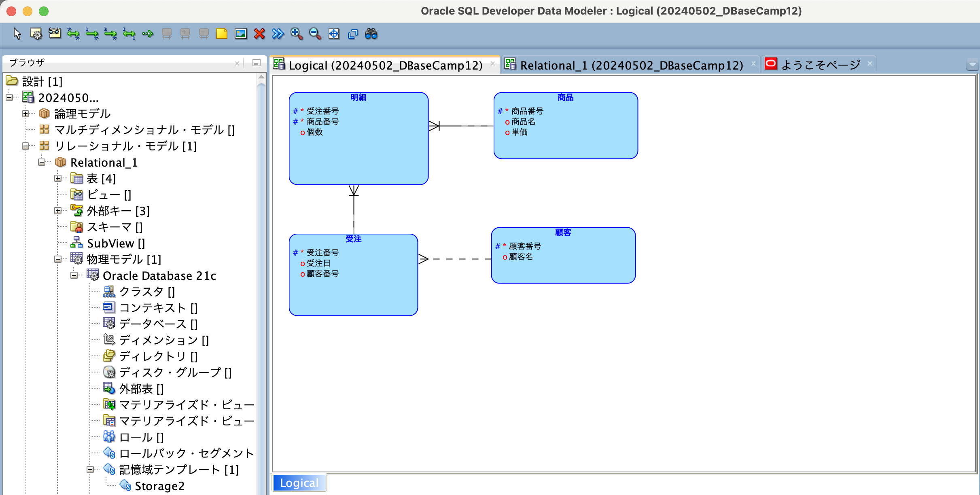This screenshot has width=980, height=495.
Task: Choose the many-to-many relation tool
Action: (73, 34)
